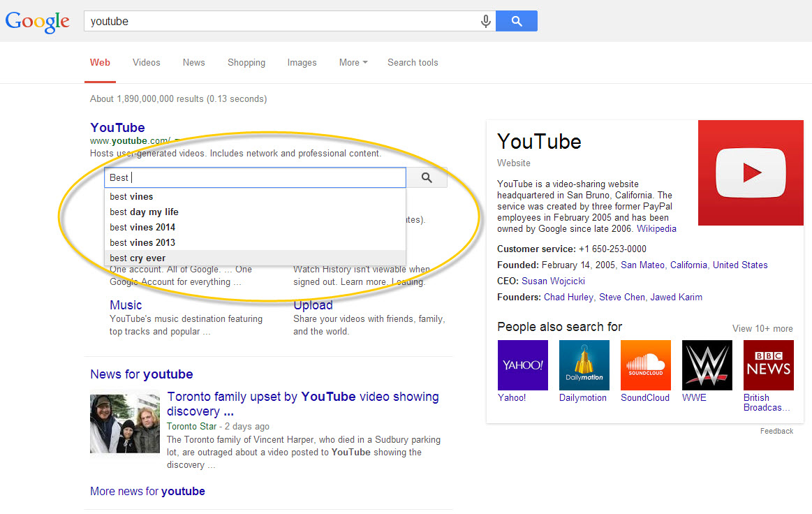Click the sitelinks search magnifier button
Image resolution: width=812 pixels, height=514 pixels.
427,178
